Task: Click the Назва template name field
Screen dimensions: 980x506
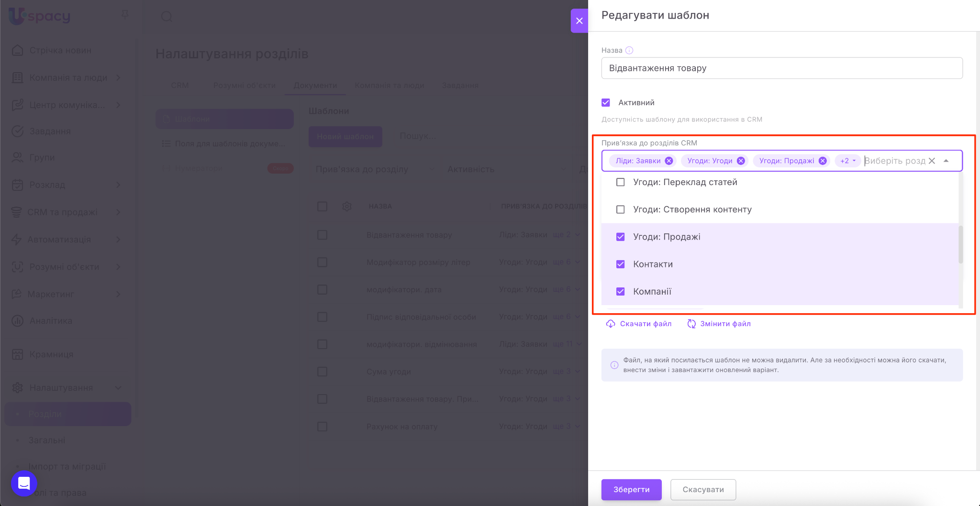Action: coord(781,68)
